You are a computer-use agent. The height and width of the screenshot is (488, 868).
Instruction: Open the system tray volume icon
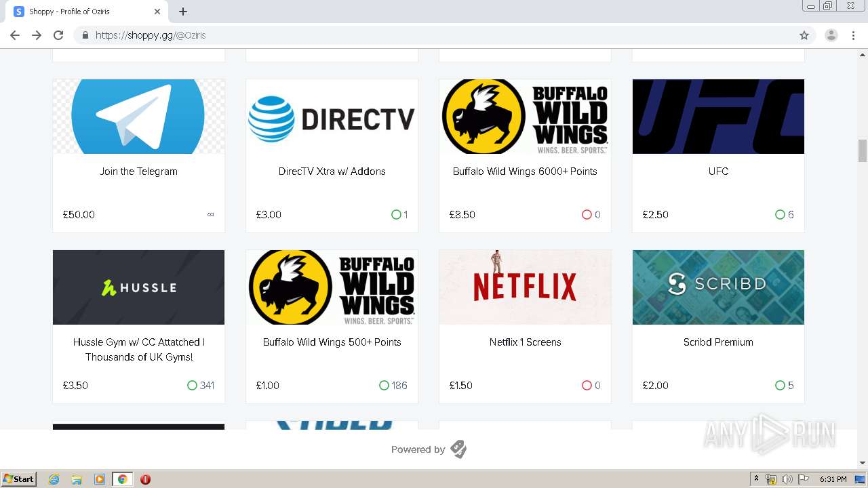(x=787, y=479)
